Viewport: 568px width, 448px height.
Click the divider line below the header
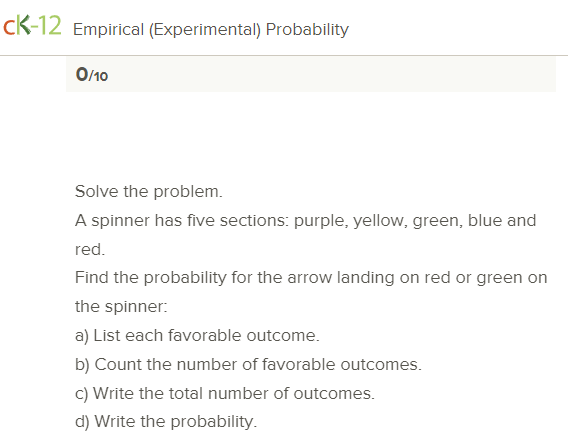[284, 56]
